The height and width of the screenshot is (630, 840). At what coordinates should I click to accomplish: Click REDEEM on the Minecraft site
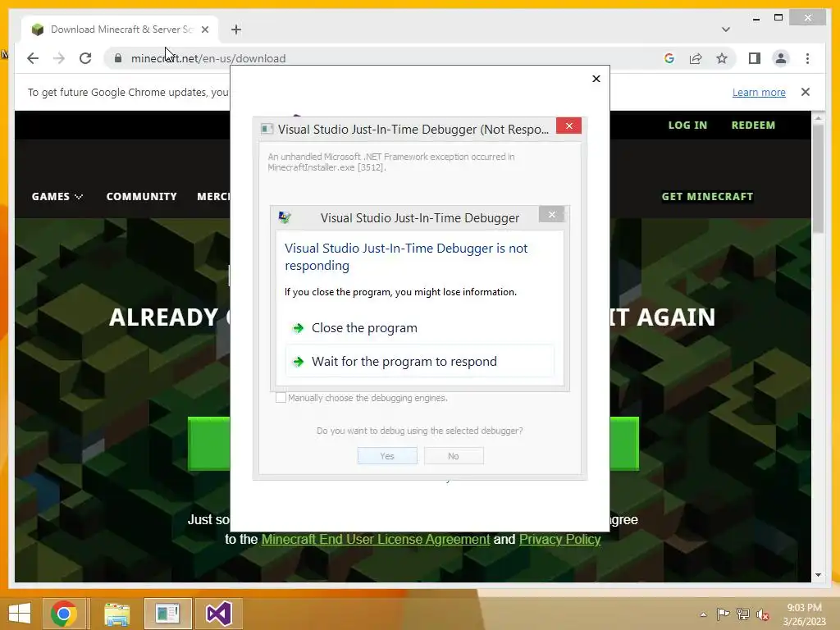pos(753,125)
